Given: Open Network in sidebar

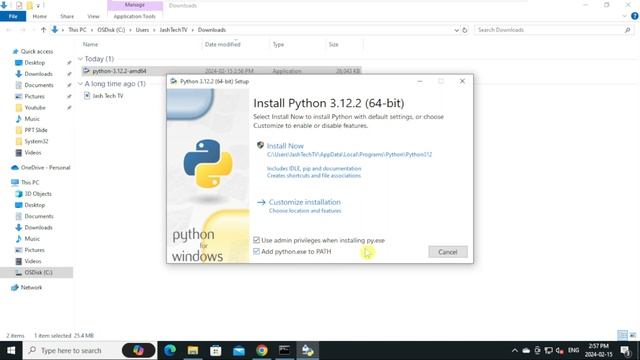Looking at the screenshot, I should (31, 287).
